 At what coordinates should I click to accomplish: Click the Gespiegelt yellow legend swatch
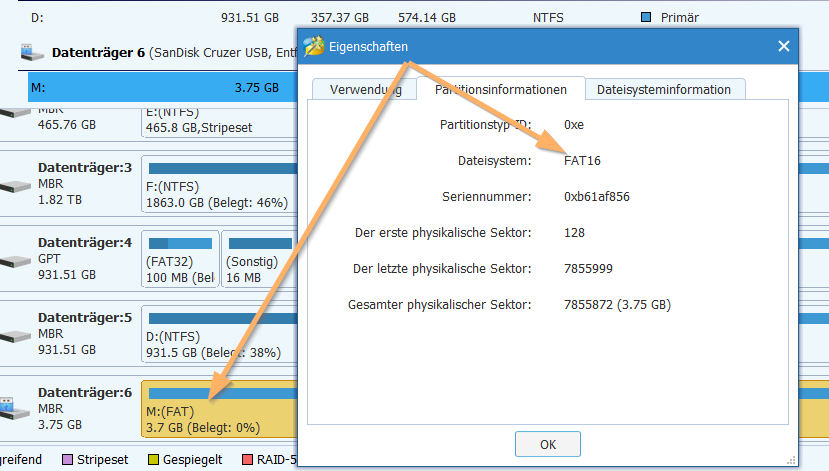(x=153, y=459)
